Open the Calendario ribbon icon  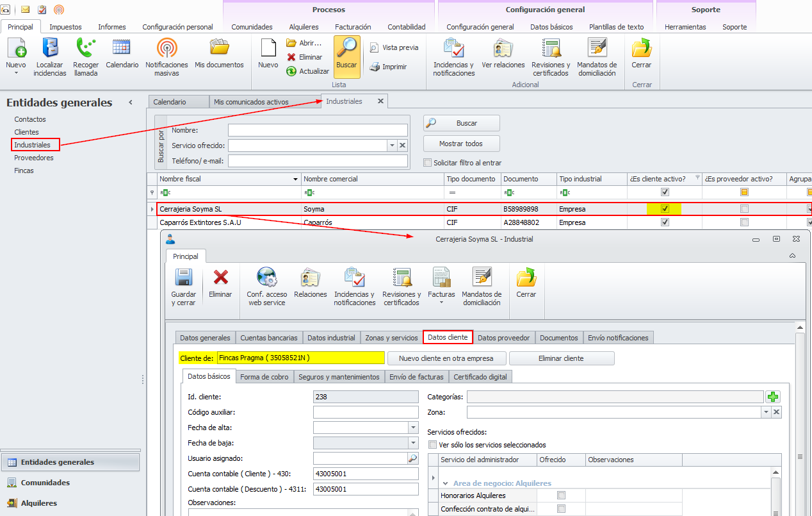[x=122, y=54]
